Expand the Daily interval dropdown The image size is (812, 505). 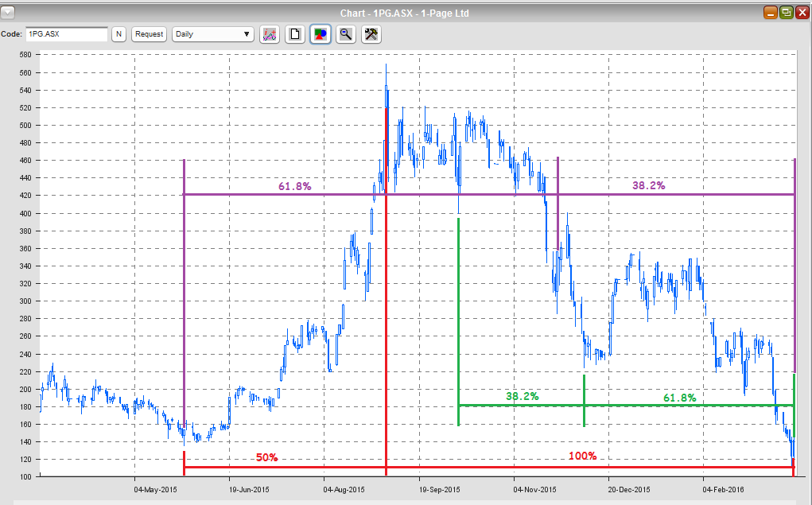(x=213, y=34)
